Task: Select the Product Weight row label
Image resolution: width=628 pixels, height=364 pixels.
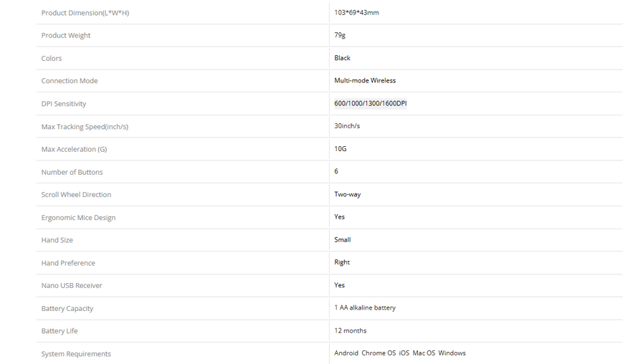Action: tap(66, 36)
